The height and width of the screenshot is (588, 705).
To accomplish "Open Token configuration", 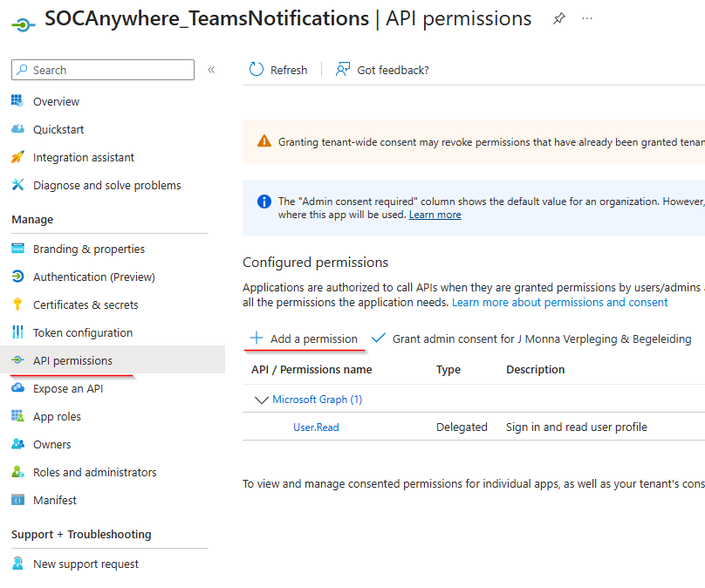I will tap(82, 332).
